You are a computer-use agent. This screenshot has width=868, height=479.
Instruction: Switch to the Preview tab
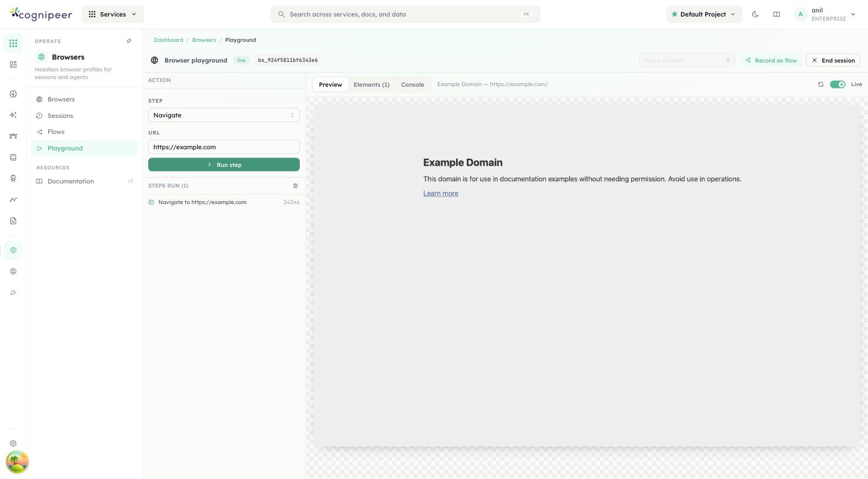(x=330, y=84)
